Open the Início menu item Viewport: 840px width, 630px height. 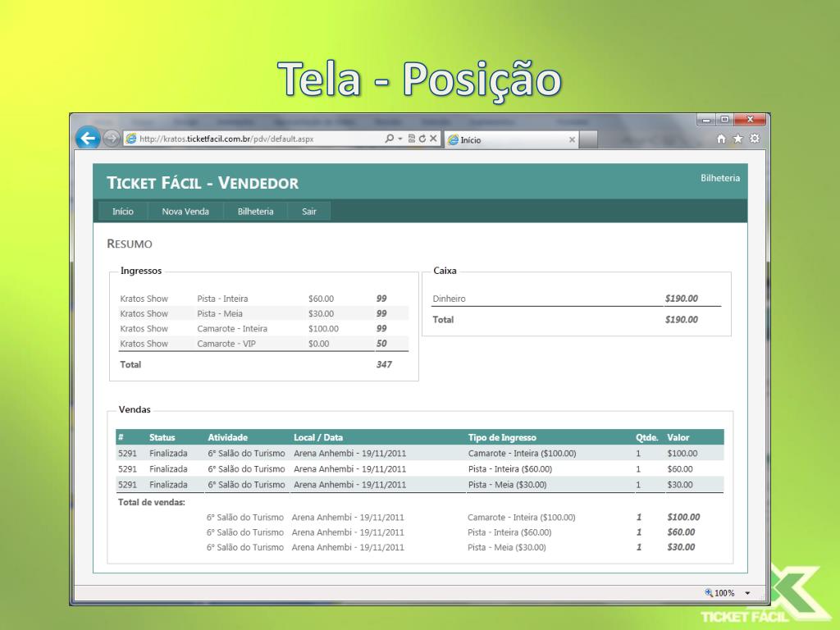point(123,212)
